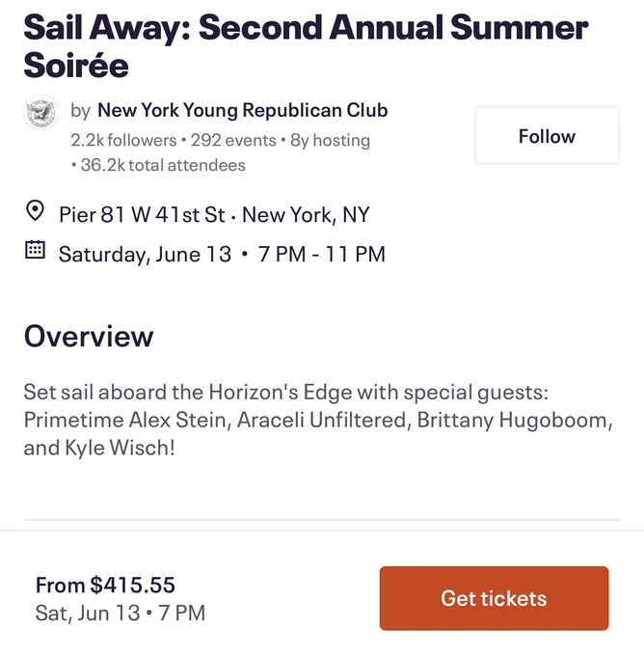Click the Pier 81 W 41st St address
This screenshot has width=644, height=656.
click(142, 214)
